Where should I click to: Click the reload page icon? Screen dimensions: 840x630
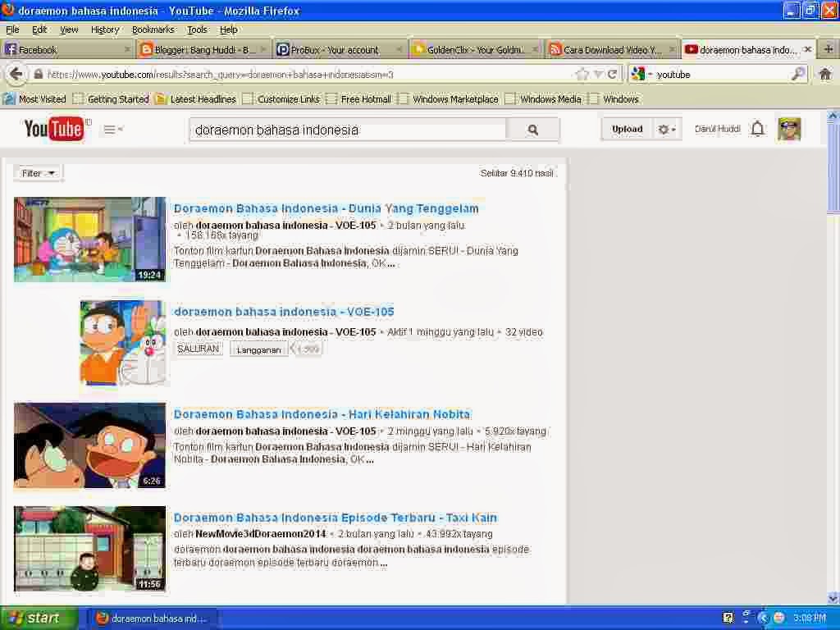pyautogui.click(x=612, y=75)
